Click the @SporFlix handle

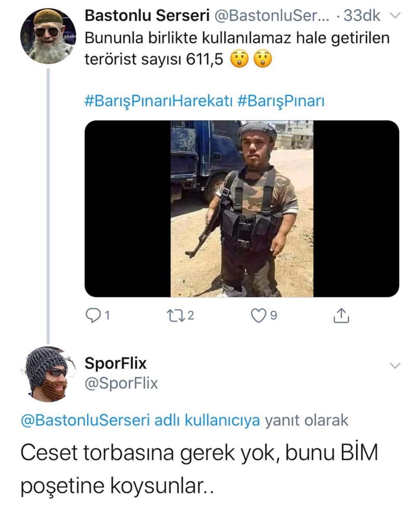(121, 384)
